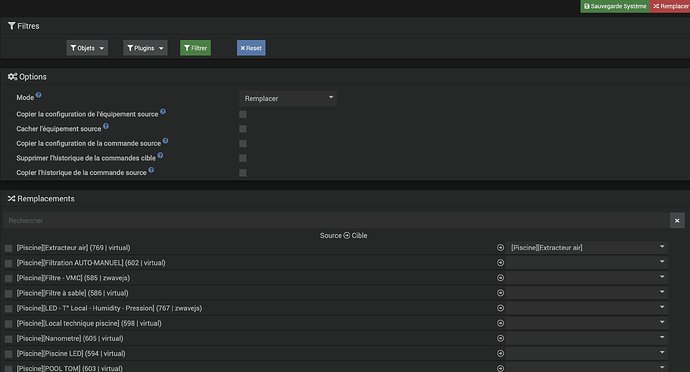Enable Supprimer l'historique de la commandes cible
The image size is (690, 372).
click(x=243, y=158)
